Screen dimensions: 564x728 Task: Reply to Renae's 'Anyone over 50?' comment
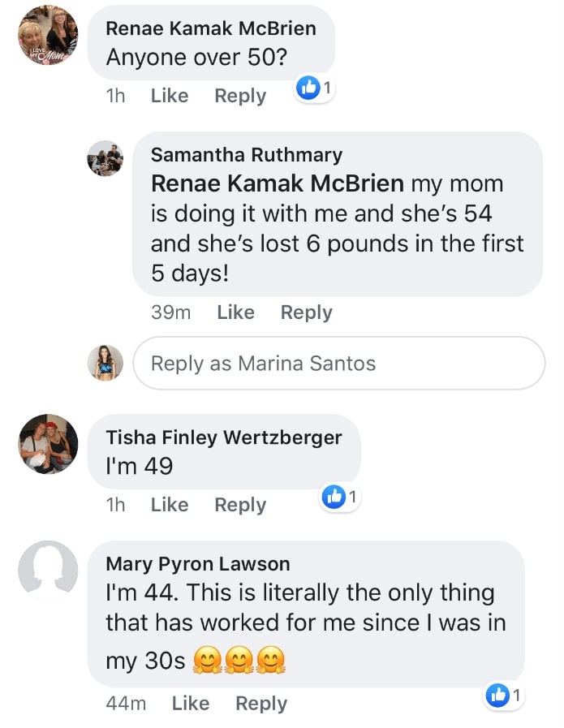(x=240, y=96)
